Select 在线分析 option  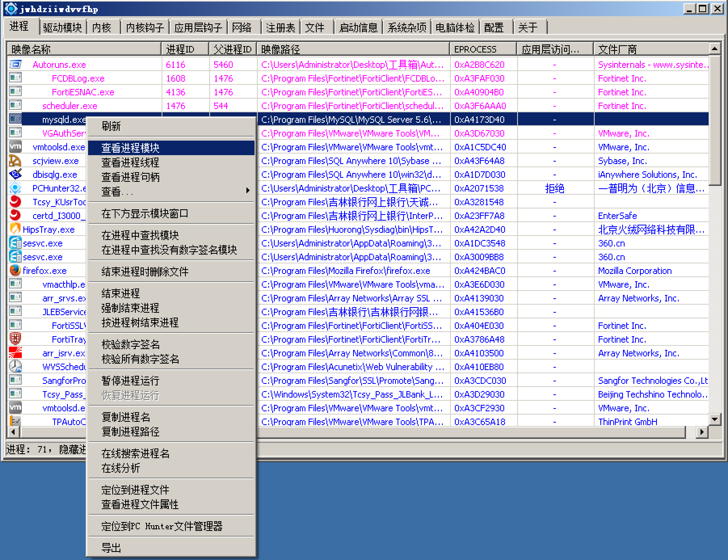171,468
